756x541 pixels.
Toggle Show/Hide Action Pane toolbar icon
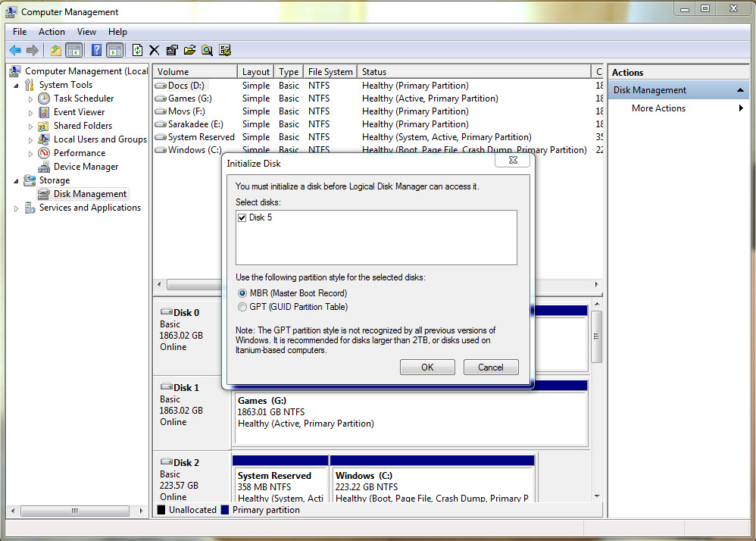click(114, 50)
